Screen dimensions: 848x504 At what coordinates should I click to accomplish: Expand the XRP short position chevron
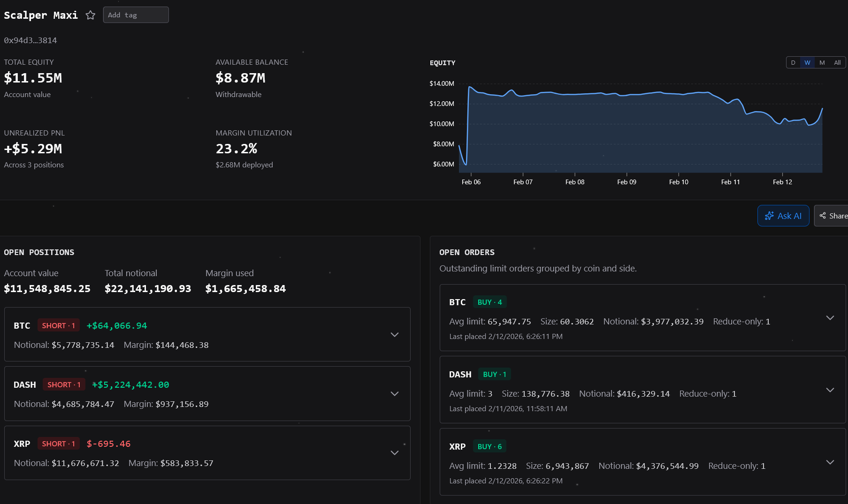click(395, 453)
